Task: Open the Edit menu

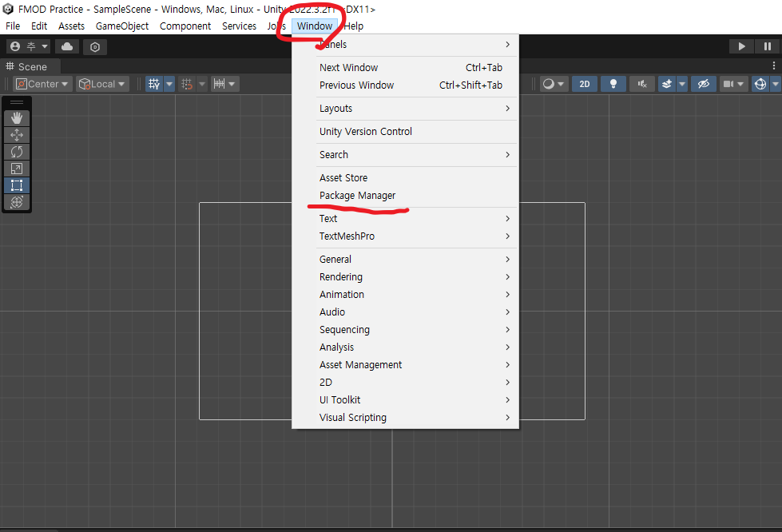Action: 39,26
